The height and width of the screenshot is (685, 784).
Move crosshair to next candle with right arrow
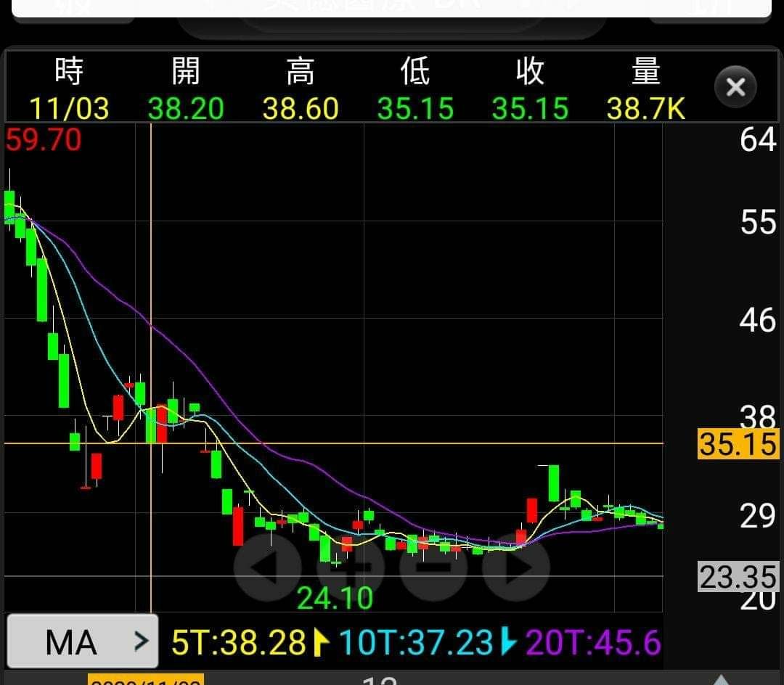coord(517,567)
